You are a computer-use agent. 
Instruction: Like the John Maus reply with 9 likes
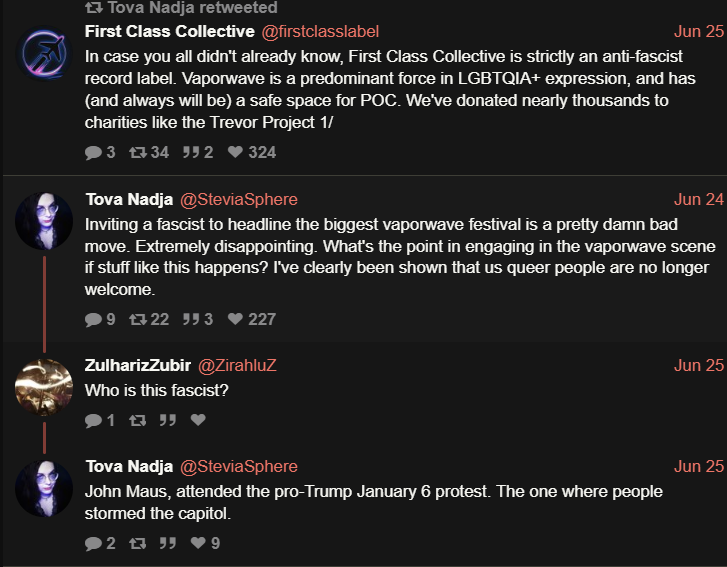[198, 544]
